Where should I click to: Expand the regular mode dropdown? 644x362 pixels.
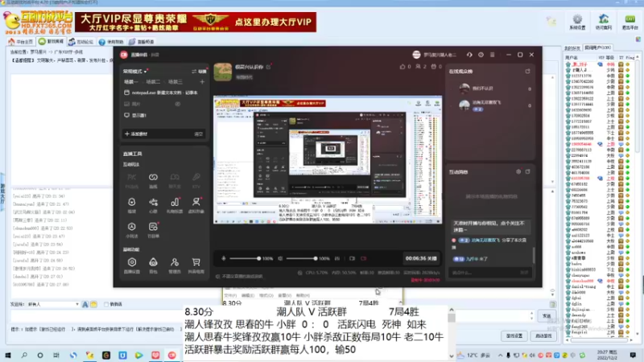click(135, 72)
